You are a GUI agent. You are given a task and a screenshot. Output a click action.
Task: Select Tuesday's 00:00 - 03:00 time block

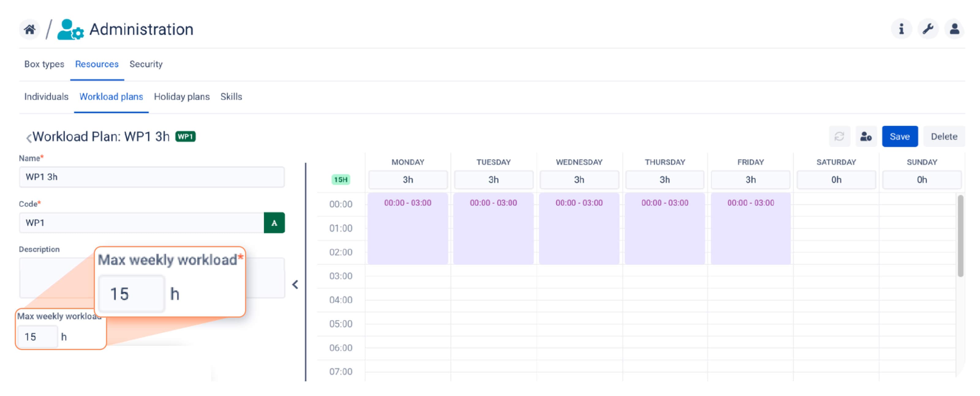pos(493,228)
